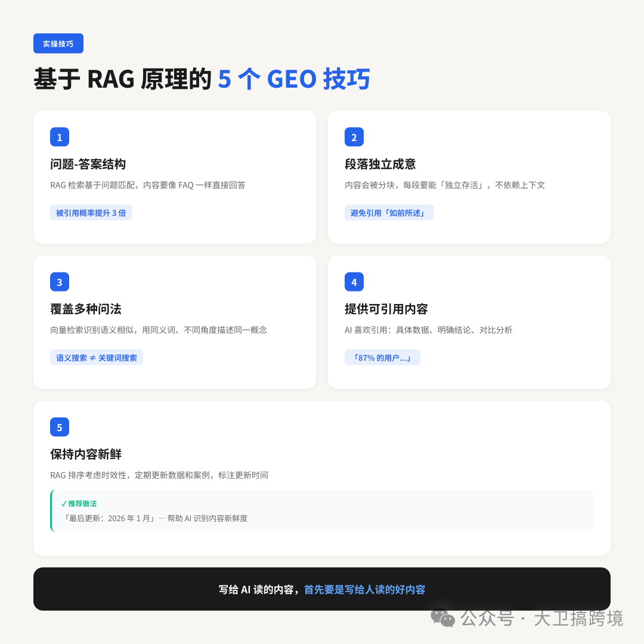Expand the 提供可引用内容 card
Image resolution: width=644 pixels, height=644 pixels.
pyautogui.click(x=469, y=322)
